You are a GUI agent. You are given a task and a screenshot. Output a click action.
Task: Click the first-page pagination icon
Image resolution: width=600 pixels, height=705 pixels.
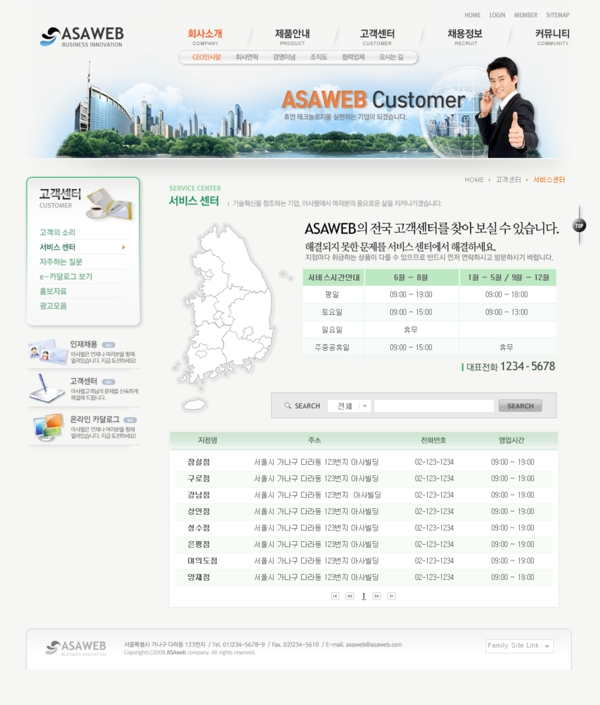[x=335, y=596]
